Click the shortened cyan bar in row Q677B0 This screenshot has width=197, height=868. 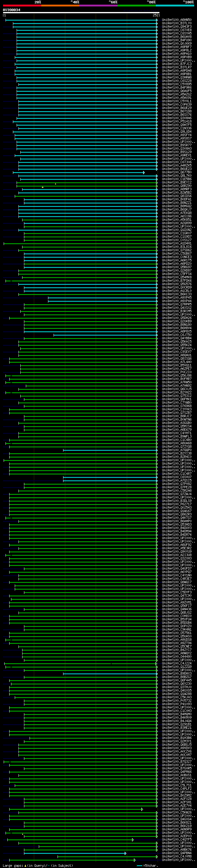pyautogui.click(x=79, y=172)
